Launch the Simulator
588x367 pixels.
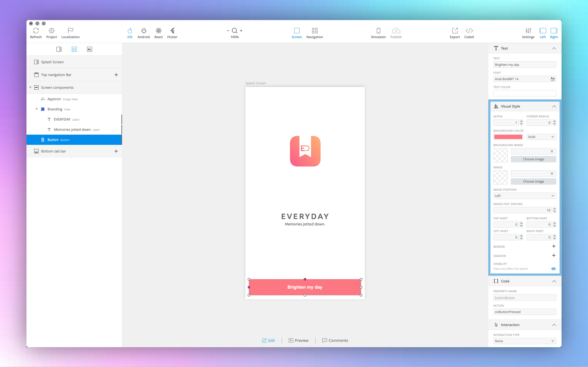[x=378, y=31]
